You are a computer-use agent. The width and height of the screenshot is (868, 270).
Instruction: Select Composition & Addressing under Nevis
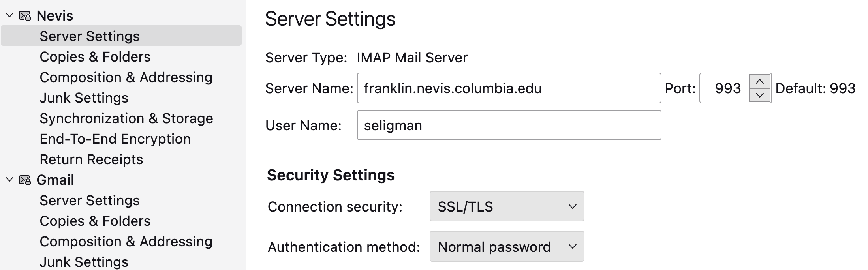coord(126,77)
